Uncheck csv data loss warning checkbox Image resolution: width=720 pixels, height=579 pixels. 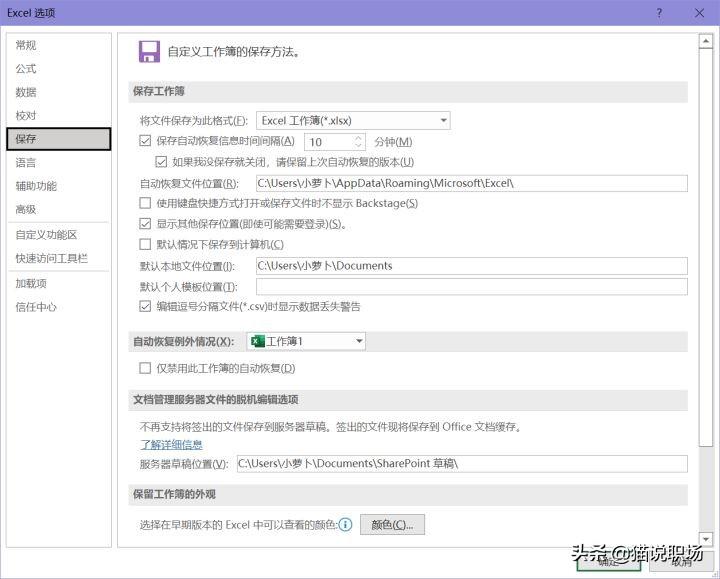tap(145, 306)
